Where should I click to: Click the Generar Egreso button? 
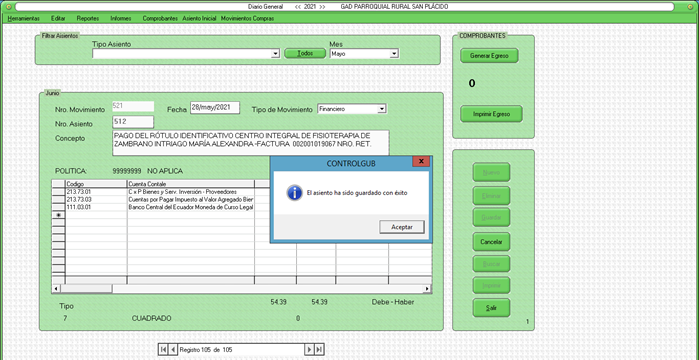[x=489, y=56]
